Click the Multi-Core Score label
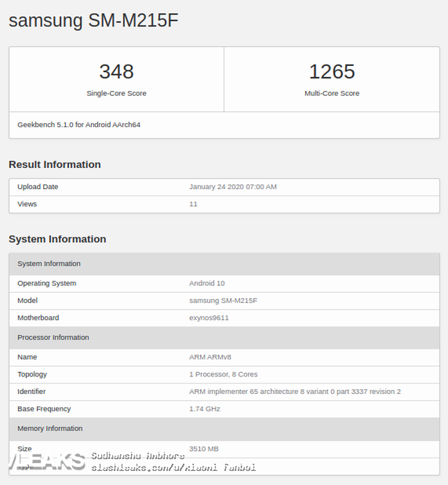 pos(332,93)
